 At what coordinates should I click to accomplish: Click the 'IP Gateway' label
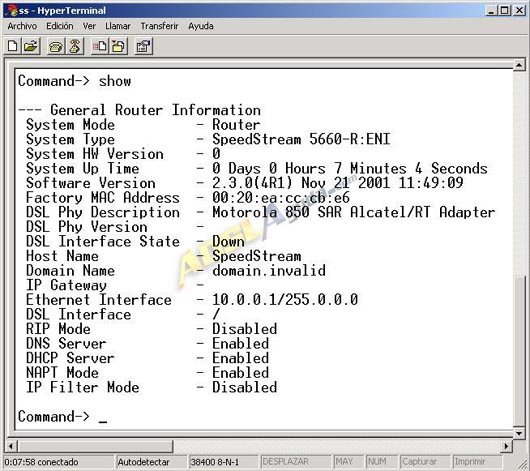(x=67, y=285)
